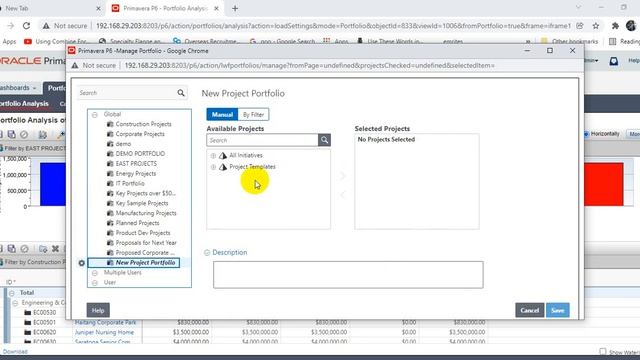The image size is (640, 360).
Task: Click the browser profile avatar icon
Action: pos(631,26)
